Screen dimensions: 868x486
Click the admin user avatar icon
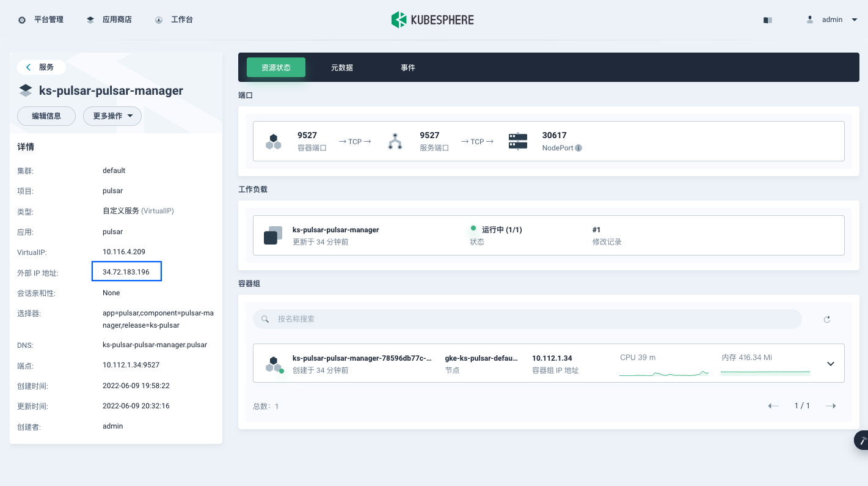(810, 20)
